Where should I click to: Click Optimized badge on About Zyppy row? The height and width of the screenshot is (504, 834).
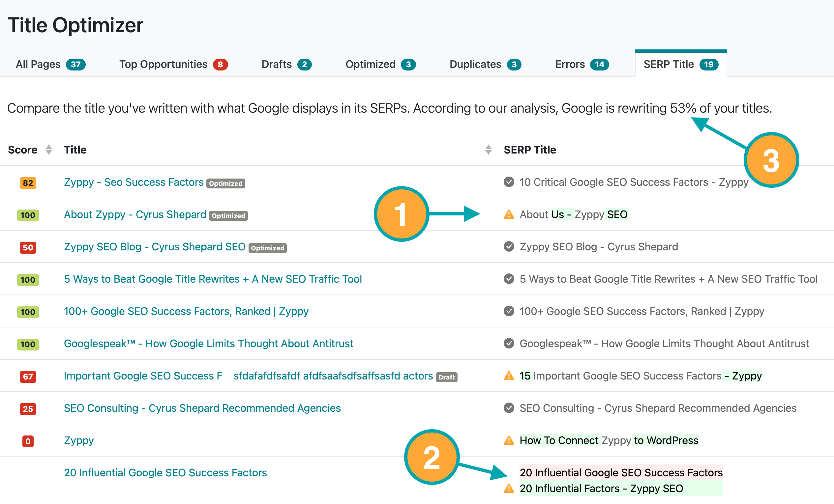tap(228, 216)
